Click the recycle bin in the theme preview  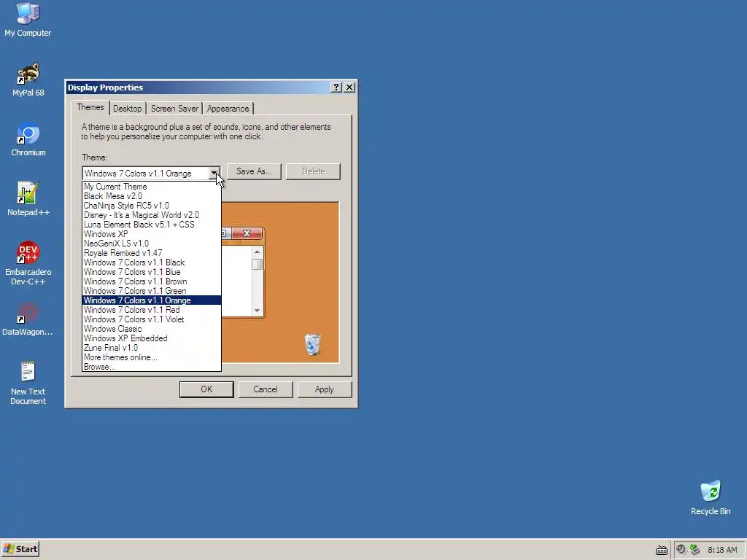point(312,344)
